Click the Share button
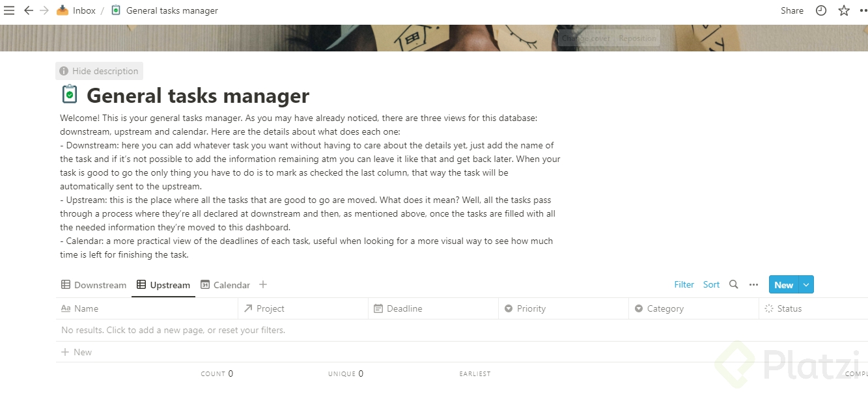This screenshot has width=868, height=393. [x=792, y=10]
